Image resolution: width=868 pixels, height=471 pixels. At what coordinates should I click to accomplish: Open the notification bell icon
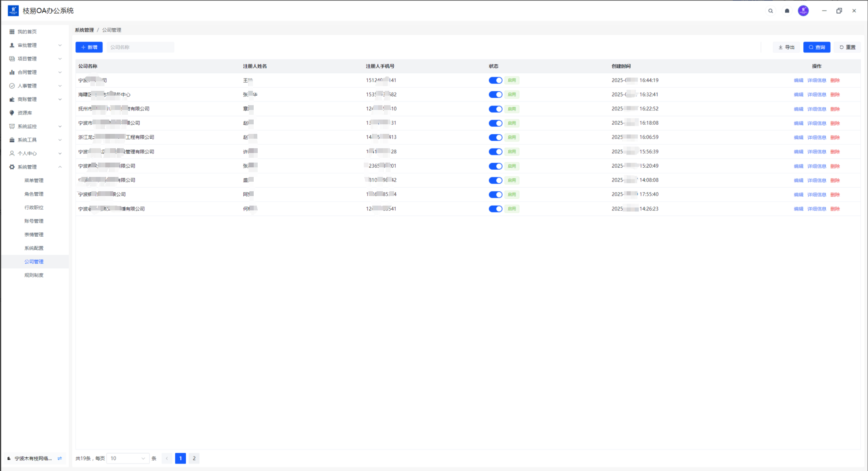787,11
